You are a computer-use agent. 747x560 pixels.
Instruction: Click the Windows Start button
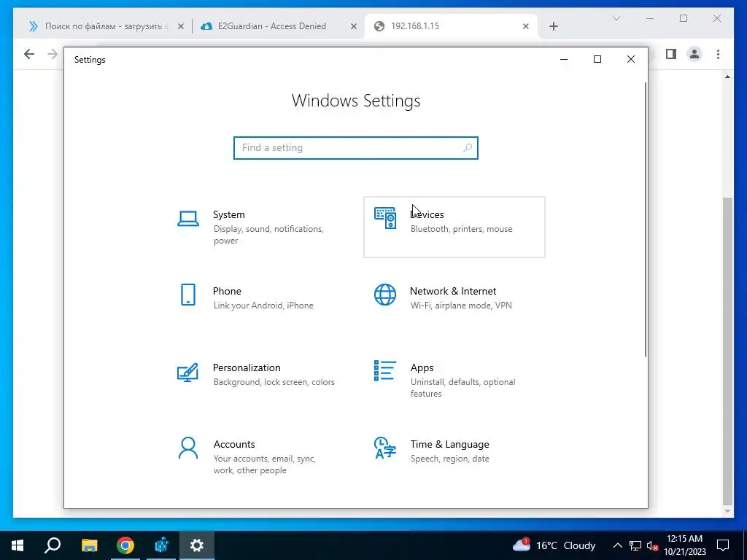pyautogui.click(x=18, y=545)
